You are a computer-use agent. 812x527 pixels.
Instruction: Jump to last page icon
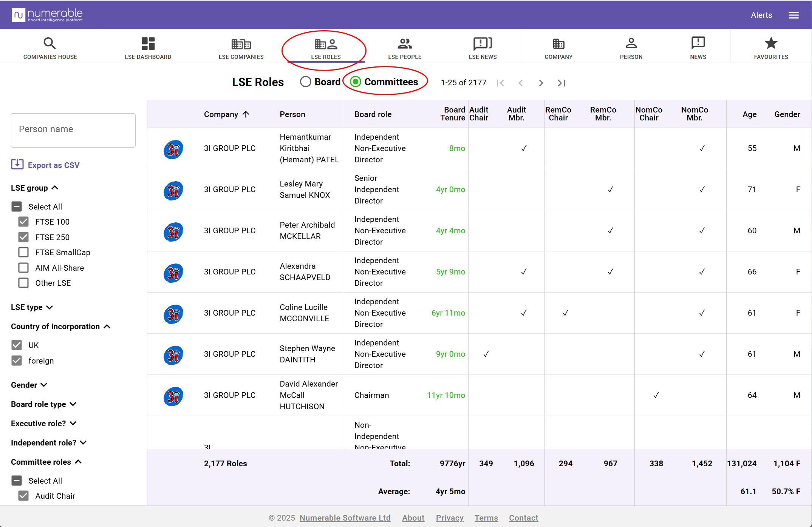pos(561,83)
